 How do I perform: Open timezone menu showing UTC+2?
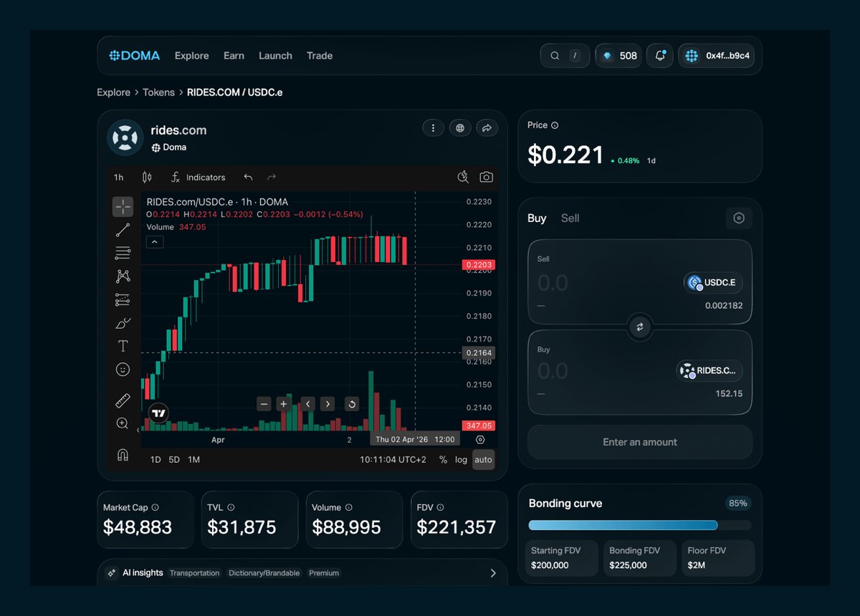click(393, 460)
